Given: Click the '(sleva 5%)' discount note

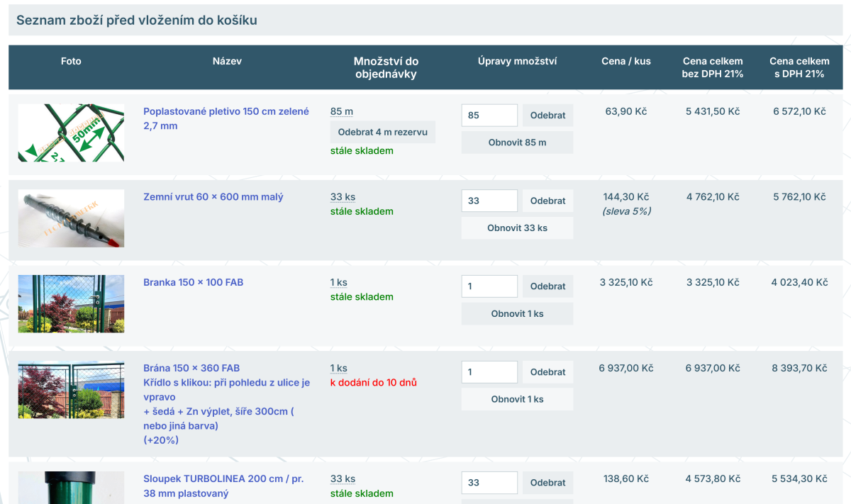Looking at the screenshot, I should click(x=626, y=211).
